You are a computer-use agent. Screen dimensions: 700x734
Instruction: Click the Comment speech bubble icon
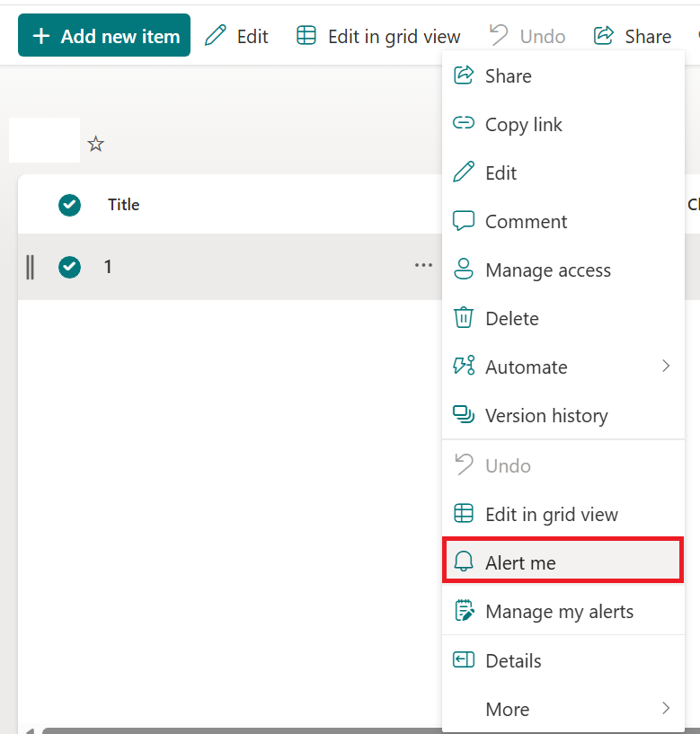pyautogui.click(x=464, y=220)
